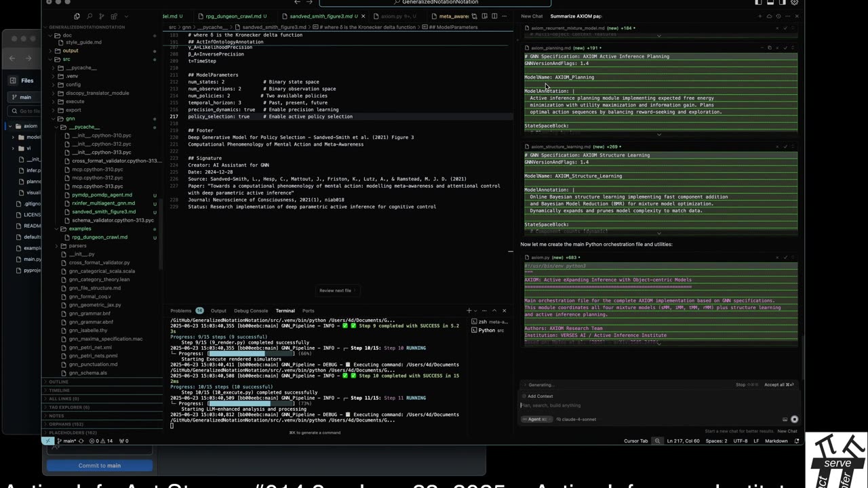Expand the TIMELINE section
Screen dimensions: 868x488
pos(59,390)
